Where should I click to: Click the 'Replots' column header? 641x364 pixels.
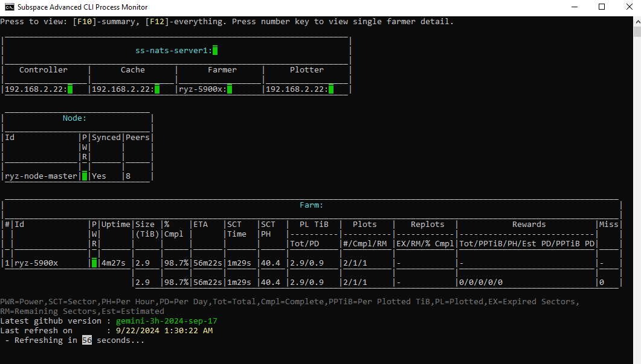(428, 225)
